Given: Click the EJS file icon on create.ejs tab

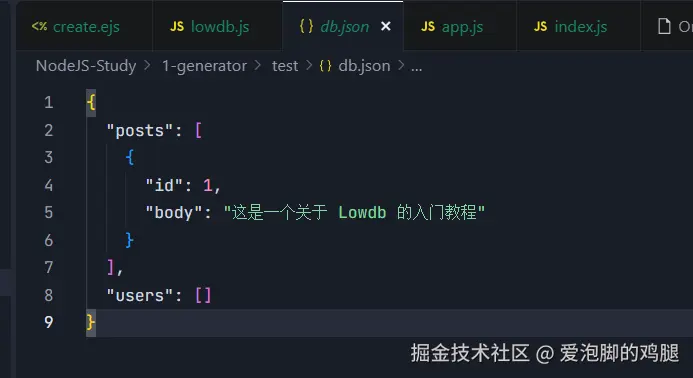Looking at the screenshot, I should 39,27.
